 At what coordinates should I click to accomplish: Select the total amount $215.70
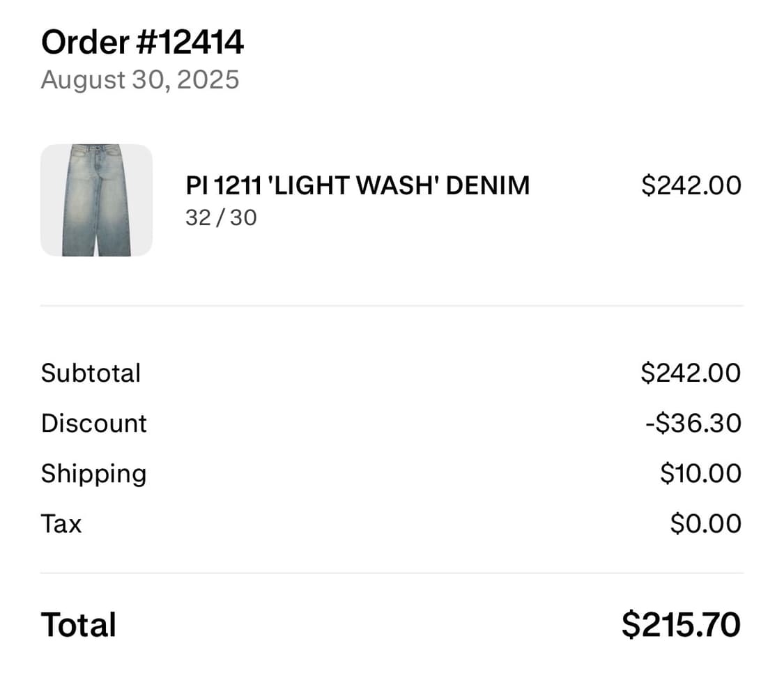click(x=681, y=625)
